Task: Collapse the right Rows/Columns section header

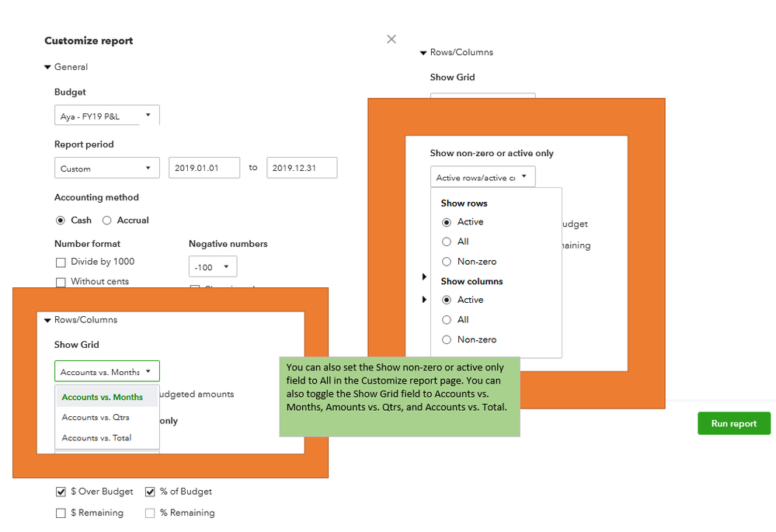Action: point(423,53)
